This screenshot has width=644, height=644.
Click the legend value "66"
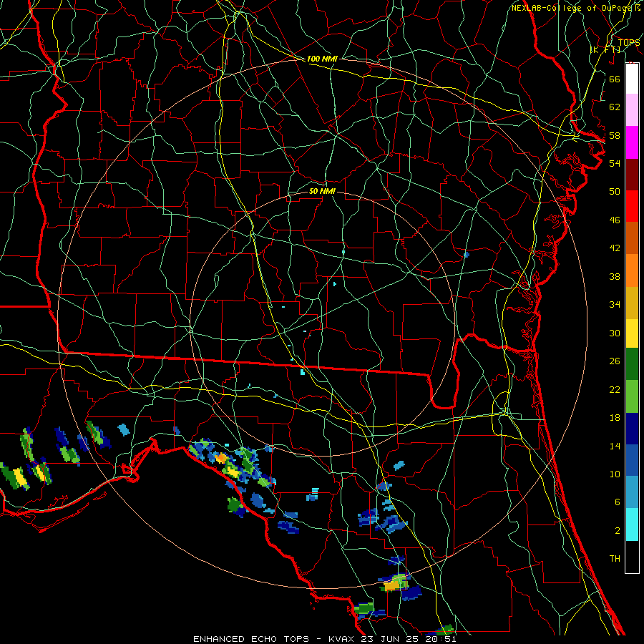pos(615,79)
